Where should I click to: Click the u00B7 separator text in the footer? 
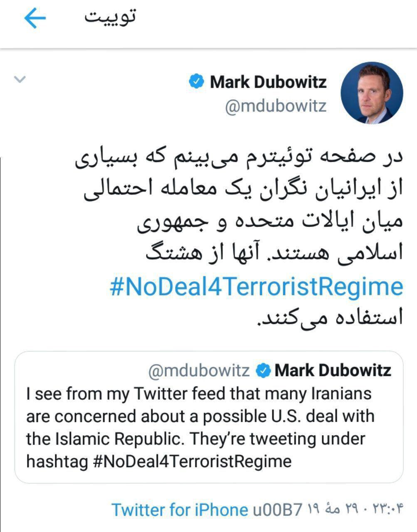click(x=277, y=510)
